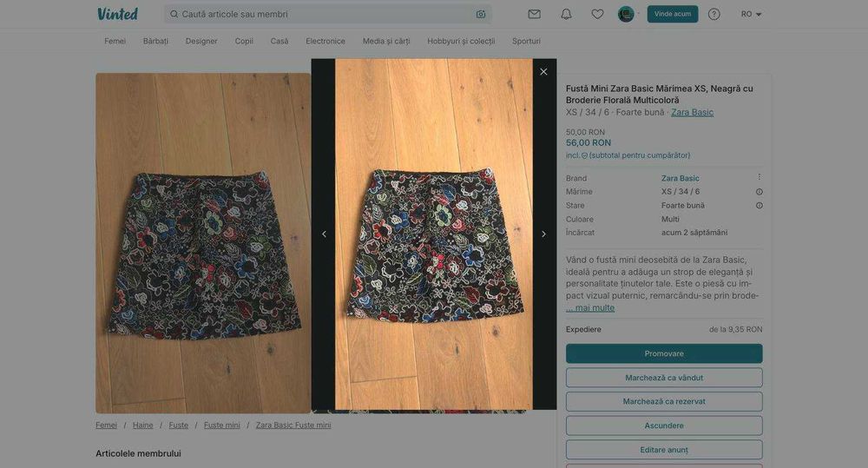868x468 pixels.
Task: Click the Vinted logo
Action: (x=117, y=14)
